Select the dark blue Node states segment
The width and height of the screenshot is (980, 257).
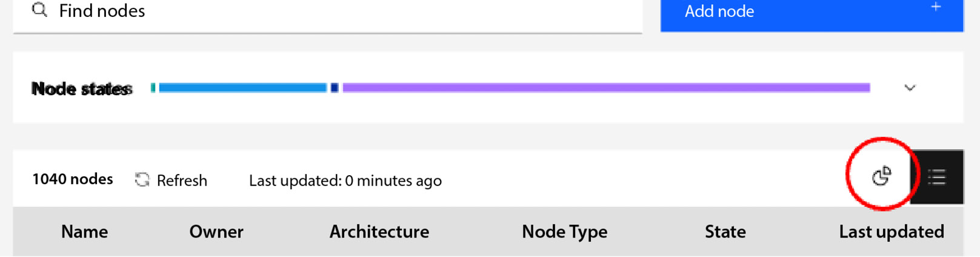click(x=335, y=88)
